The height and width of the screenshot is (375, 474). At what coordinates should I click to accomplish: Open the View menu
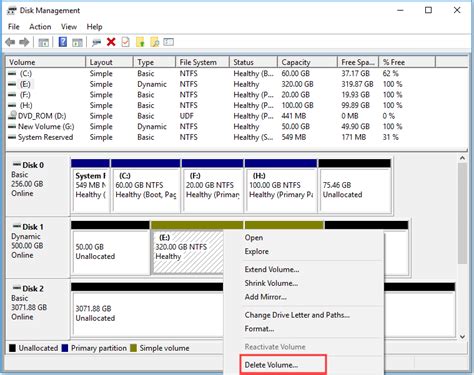tap(69, 27)
